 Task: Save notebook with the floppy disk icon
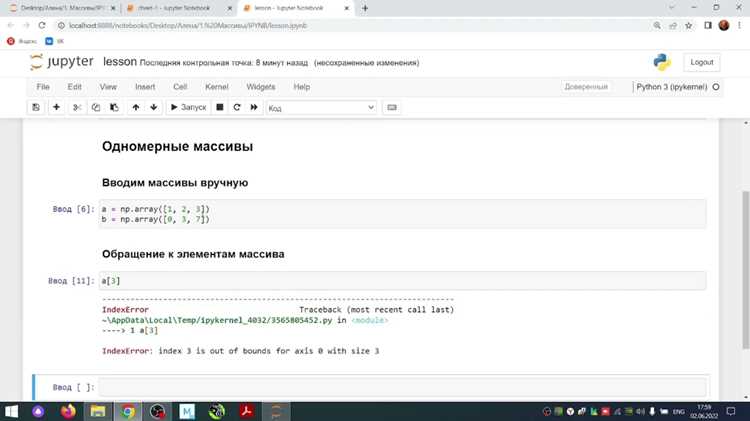(36, 108)
